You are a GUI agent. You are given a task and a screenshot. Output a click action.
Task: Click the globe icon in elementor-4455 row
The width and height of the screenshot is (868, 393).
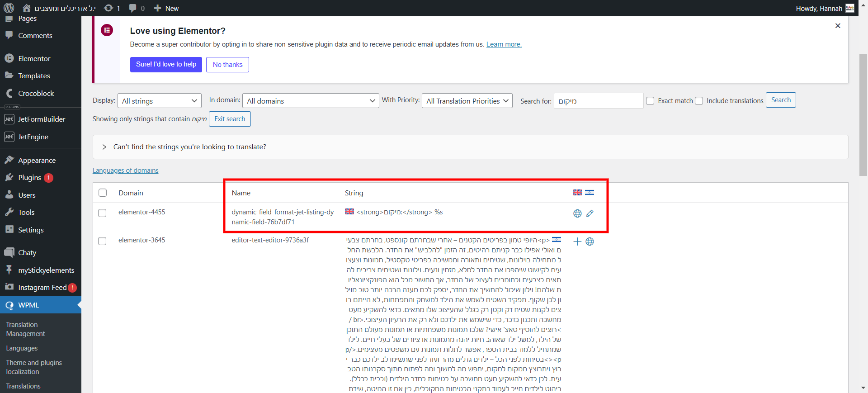[x=577, y=213]
